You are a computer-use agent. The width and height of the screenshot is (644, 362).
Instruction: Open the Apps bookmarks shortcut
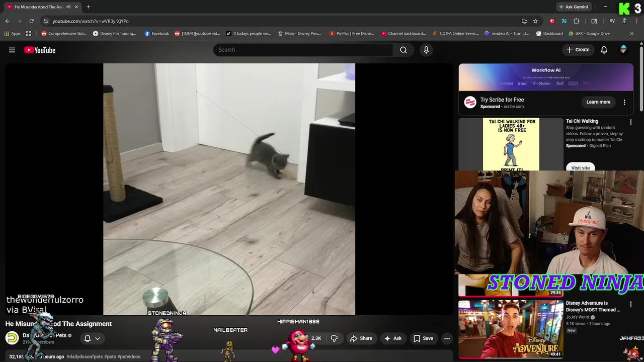pos(13,34)
